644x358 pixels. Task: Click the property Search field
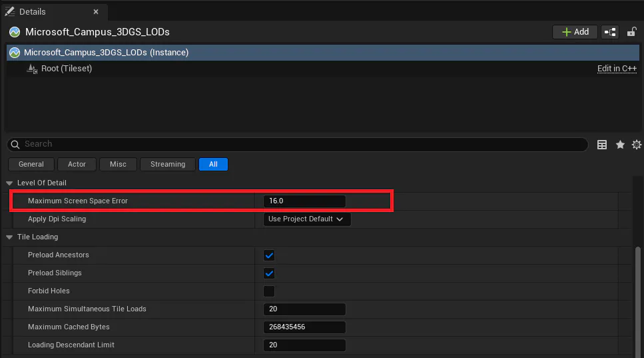[x=297, y=144]
